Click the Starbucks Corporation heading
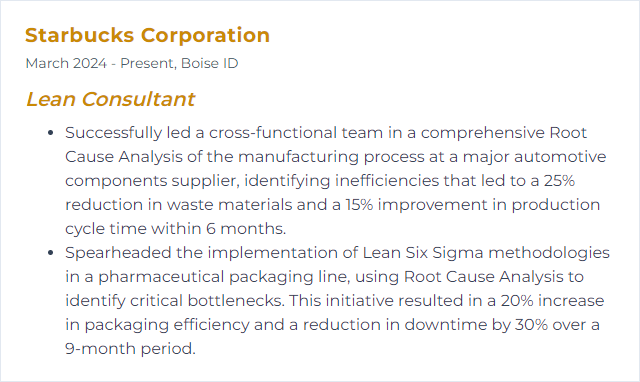This screenshot has width=640, height=382. coord(147,36)
